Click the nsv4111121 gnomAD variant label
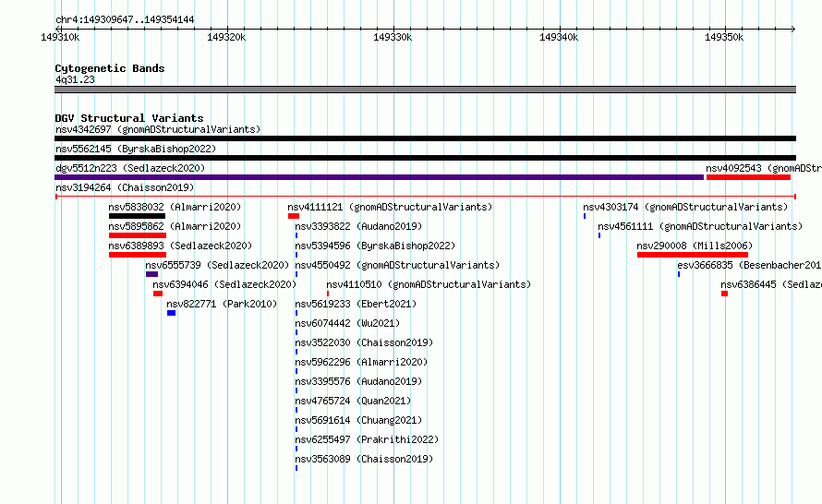Viewport: 822px width, 504px height. pos(390,207)
